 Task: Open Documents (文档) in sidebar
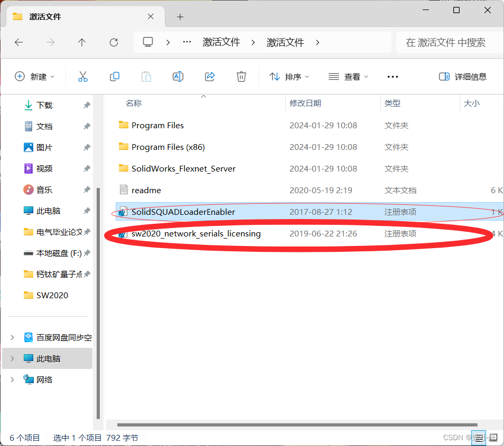coord(44,127)
